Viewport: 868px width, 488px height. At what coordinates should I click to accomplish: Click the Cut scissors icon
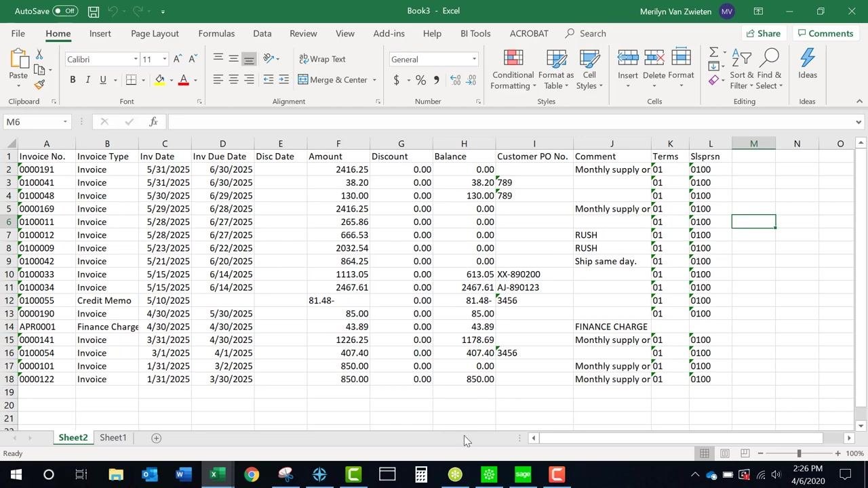click(x=39, y=54)
